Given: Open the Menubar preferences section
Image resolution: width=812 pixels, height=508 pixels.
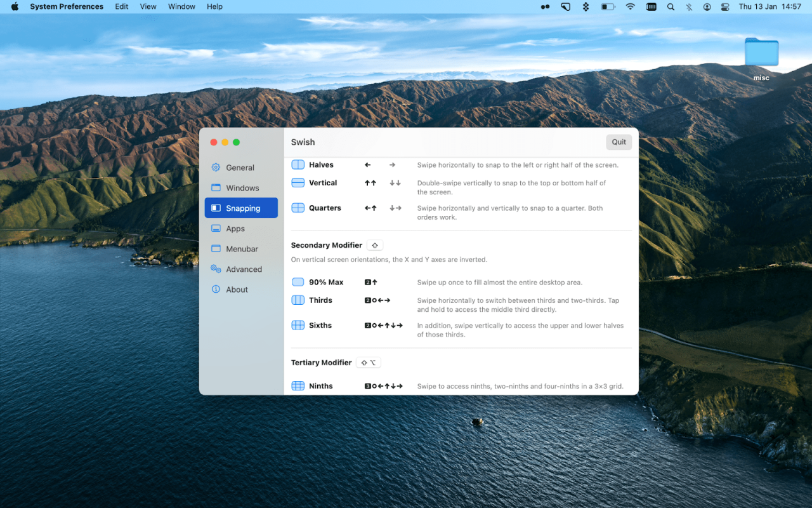Looking at the screenshot, I should (x=242, y=249).
